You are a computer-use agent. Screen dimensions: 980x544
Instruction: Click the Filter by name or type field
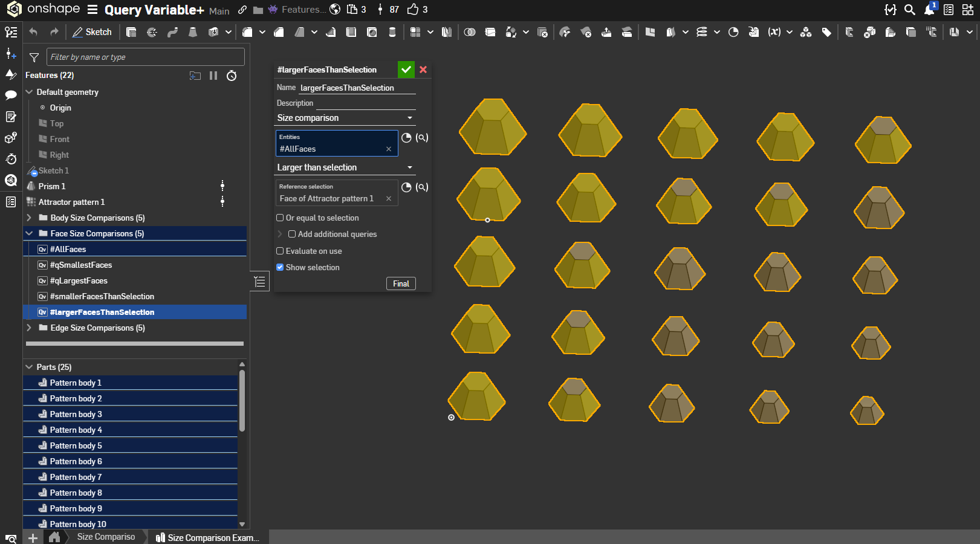point(145,57)
